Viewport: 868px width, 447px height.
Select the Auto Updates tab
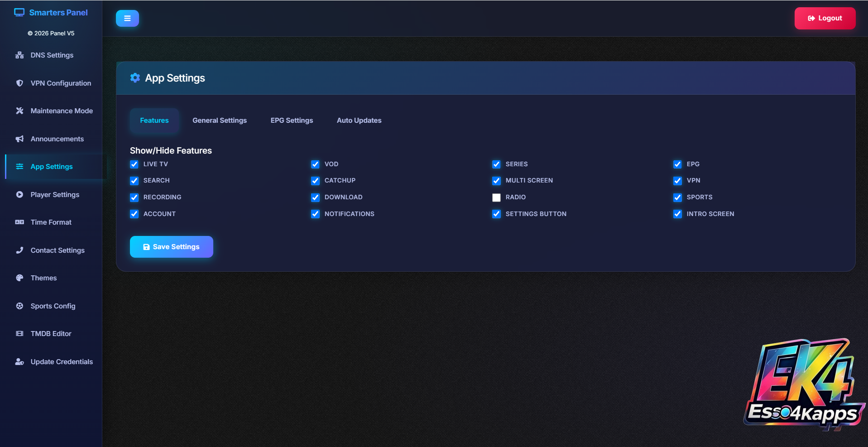click(359, 120)
